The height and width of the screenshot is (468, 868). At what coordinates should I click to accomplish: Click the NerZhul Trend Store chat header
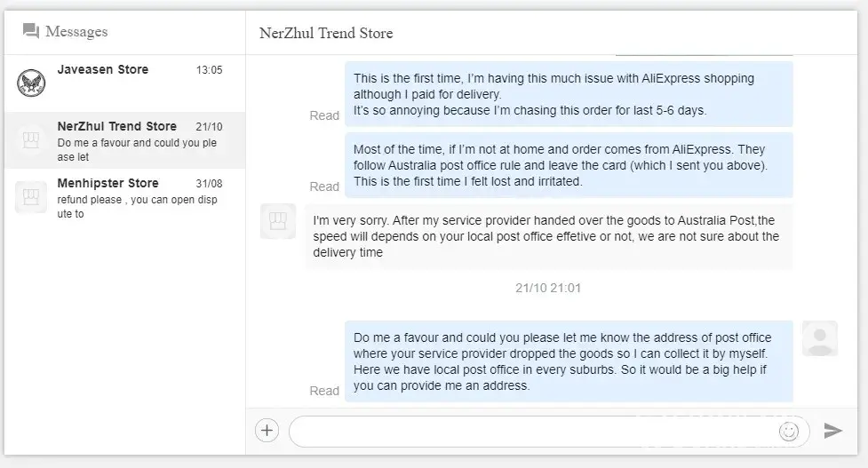326,33
